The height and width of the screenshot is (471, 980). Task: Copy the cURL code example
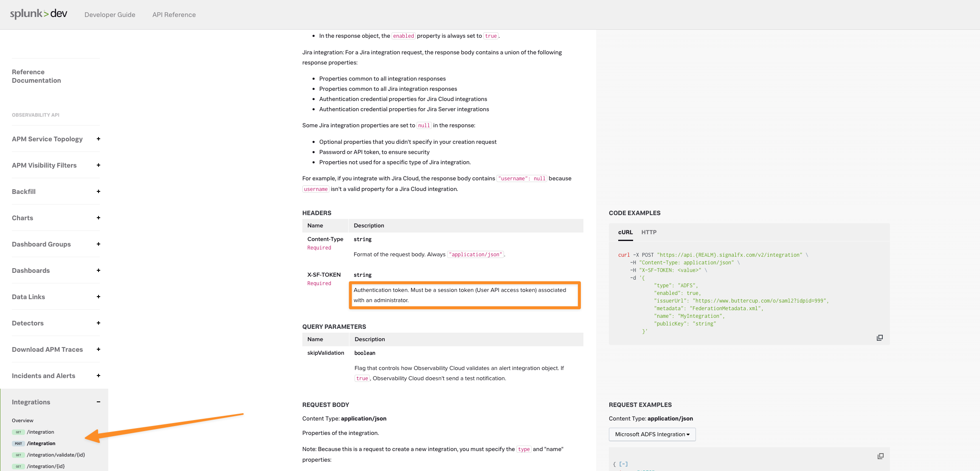coord(880,338)
